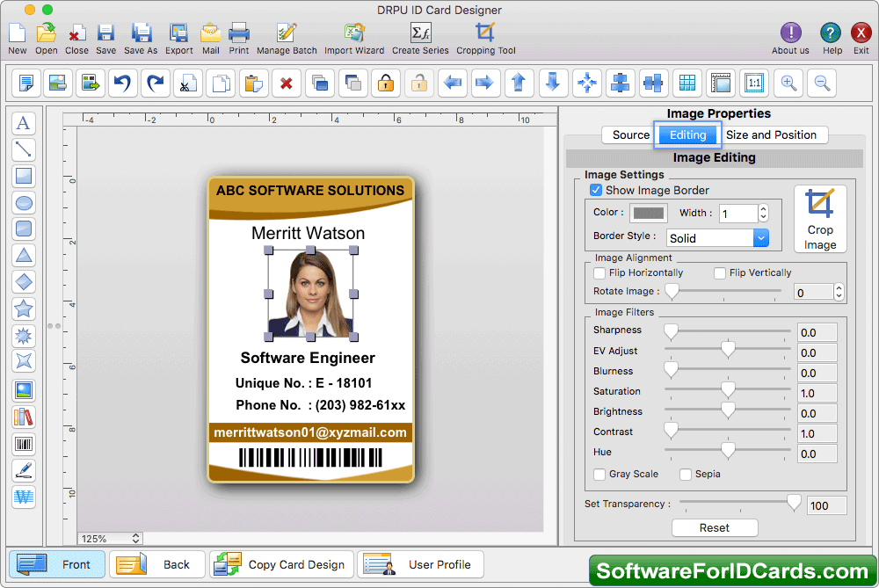Click the Move to Center cross-arrows icon
The height and width of the screenshot is (588, 879).
tap(587, 83)
